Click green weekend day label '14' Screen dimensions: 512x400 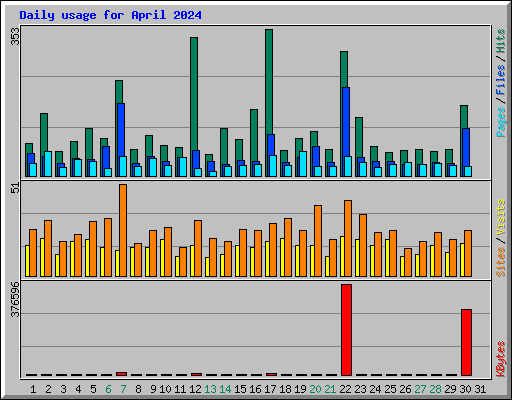click(x=225, y=389)
